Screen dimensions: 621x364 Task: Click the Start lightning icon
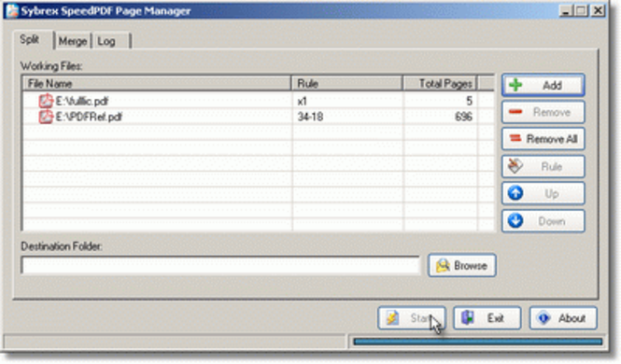point(392,318)
